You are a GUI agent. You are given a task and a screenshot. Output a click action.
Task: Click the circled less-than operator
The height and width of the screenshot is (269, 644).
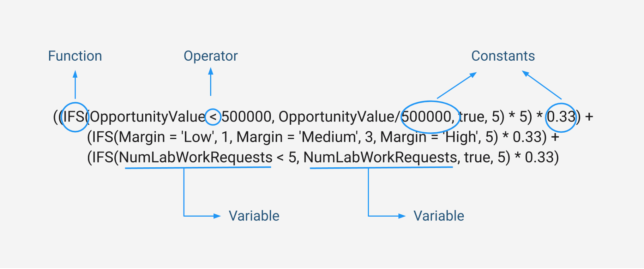pos(213,117)
